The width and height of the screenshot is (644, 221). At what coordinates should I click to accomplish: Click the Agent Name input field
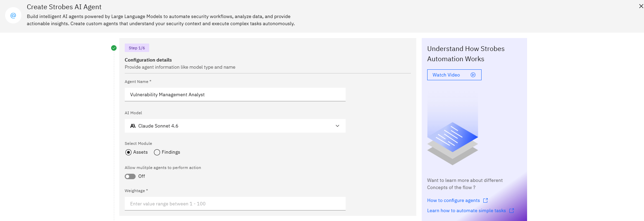[235, 95]
